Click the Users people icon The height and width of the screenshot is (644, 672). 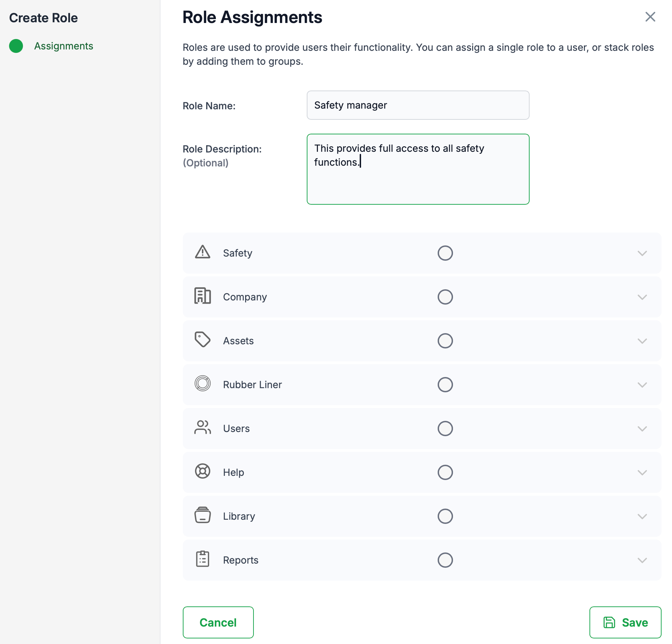202,428
